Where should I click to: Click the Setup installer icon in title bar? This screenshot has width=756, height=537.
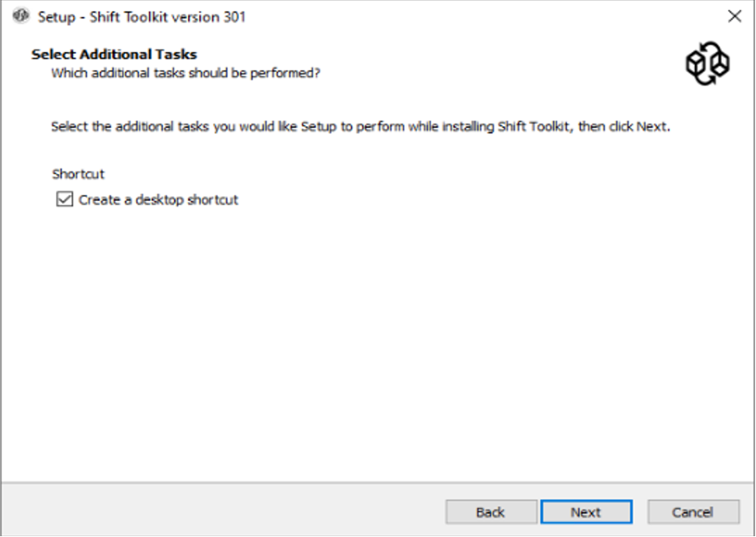(x=21, y=17)
